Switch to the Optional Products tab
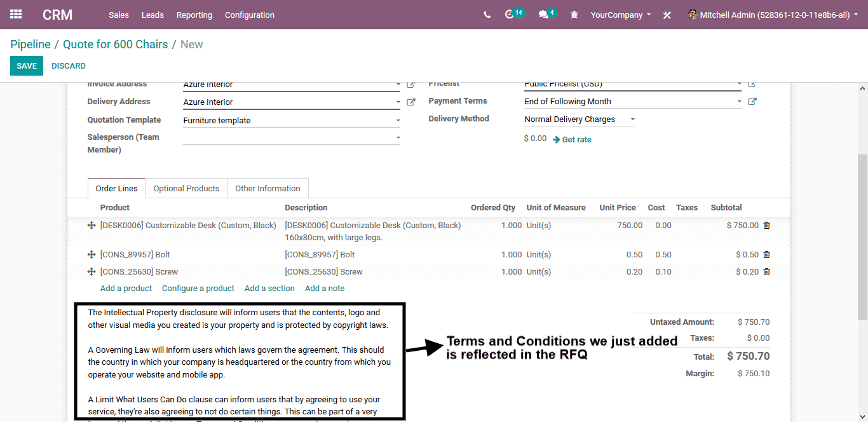The image size is (868, 422). pos(186,188)
